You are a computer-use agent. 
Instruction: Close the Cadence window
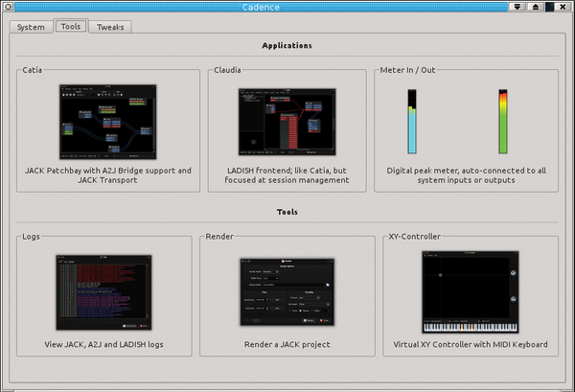(x=563, y=7)
